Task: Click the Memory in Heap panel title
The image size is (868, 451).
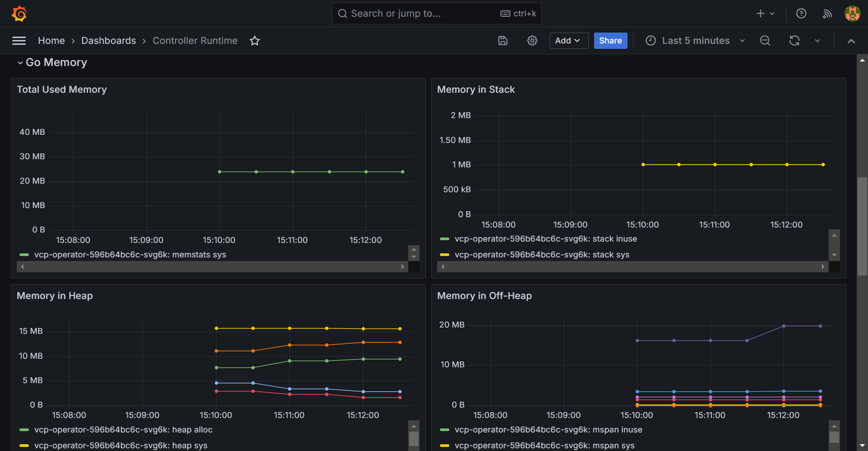Action: [55, 296]
